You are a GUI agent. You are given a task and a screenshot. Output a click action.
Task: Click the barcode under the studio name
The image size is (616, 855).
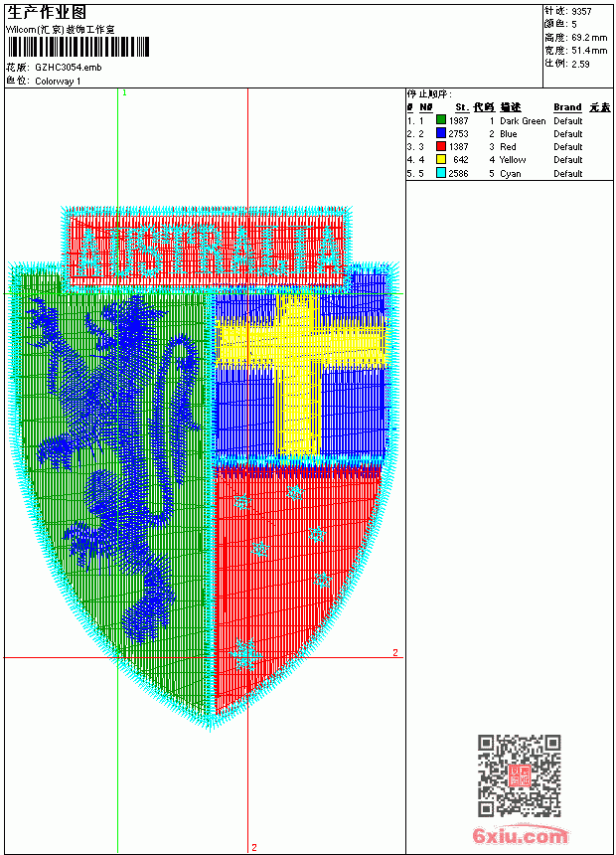point(77,47)
